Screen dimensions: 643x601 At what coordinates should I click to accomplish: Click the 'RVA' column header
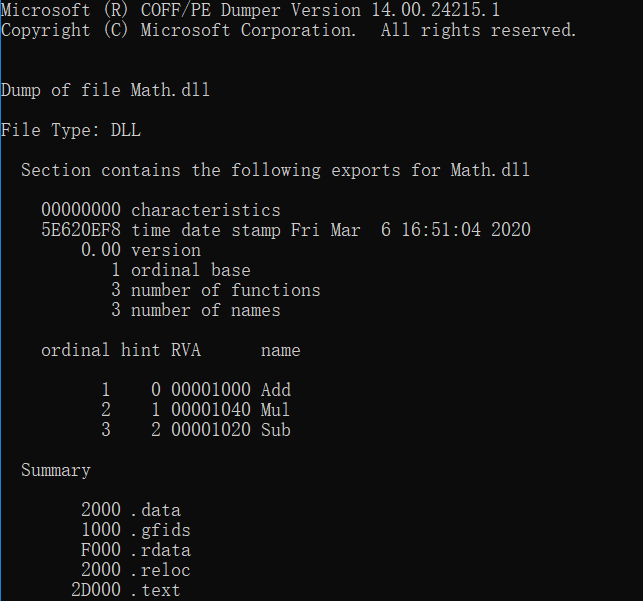186,351
